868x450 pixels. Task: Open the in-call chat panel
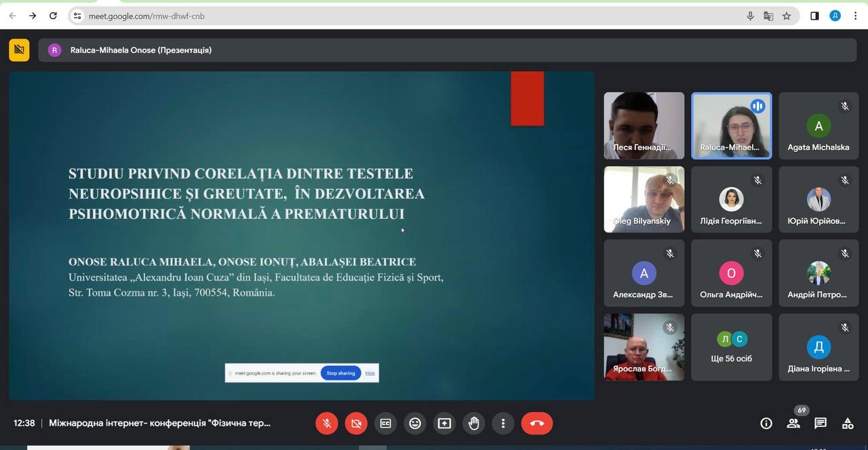820,423
